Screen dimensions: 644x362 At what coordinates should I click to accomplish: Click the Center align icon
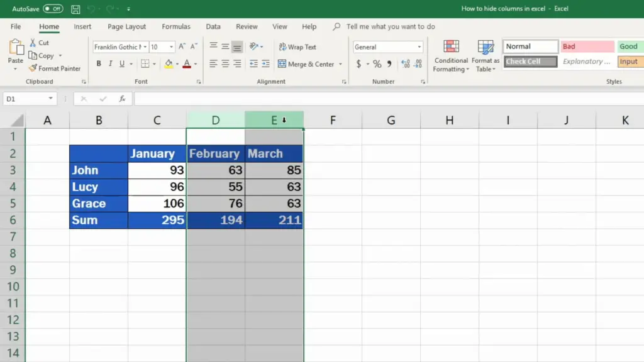click(225, 64)
